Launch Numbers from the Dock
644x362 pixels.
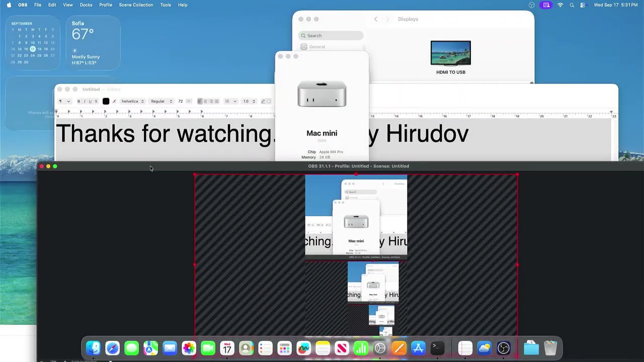point(361,348)
